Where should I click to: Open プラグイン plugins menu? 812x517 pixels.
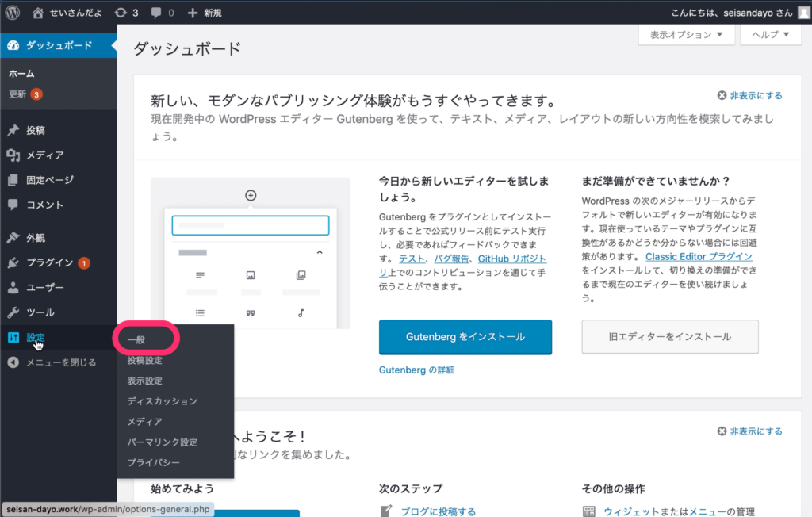[x=49, y=262]
